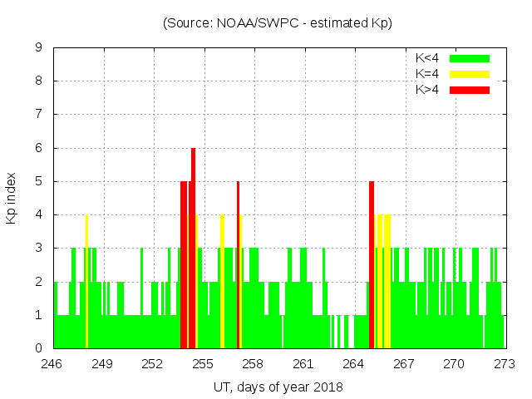Image resolution: width=532 pixels, height=399 pixels.
Task: Click the green K<4 legend swatch
Action: point(470,58)
